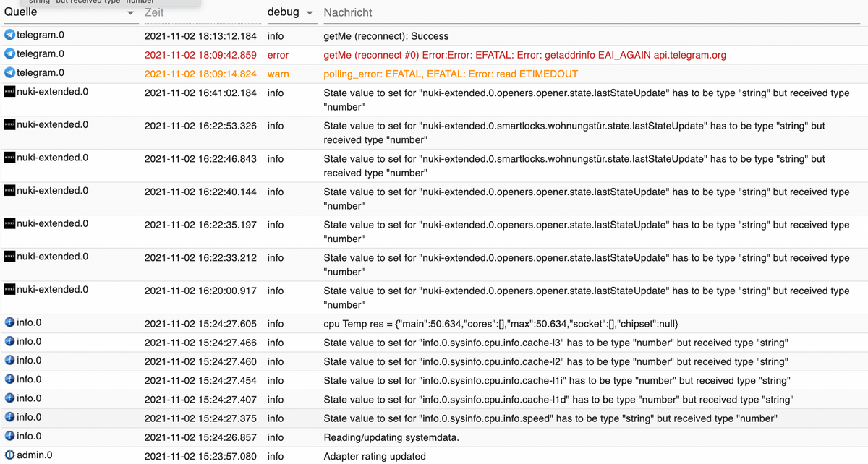Click the info adapter icon in the 15:24:26.857 row

9,436
